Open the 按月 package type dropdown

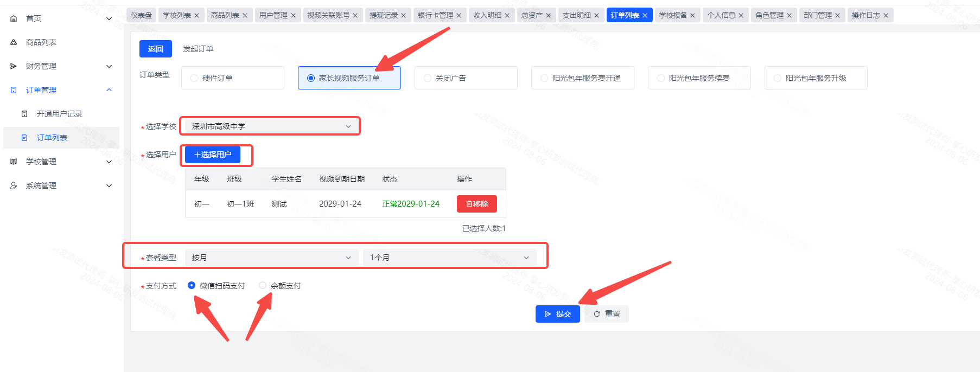coord(271,258)
